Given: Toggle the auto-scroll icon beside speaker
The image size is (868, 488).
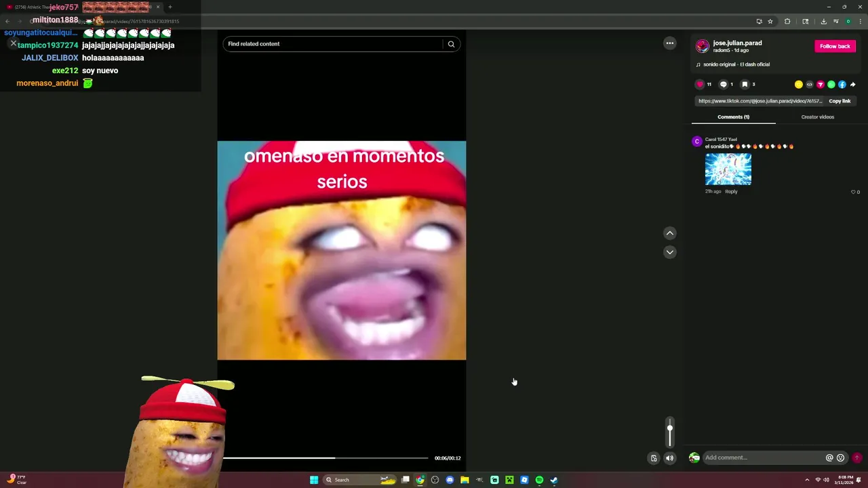Looking at the screenshot, I should point(654,458).
